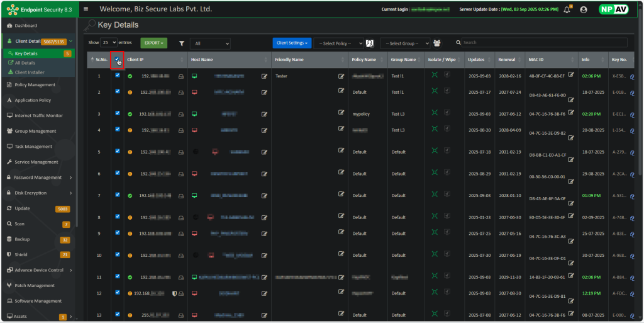Click the Client Settings button
This screenshot has width=644, height=323.
click(x=292, y=43)
